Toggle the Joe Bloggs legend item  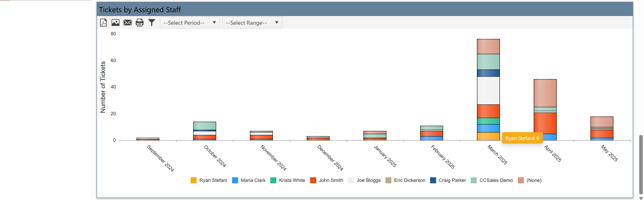(368, 180)
